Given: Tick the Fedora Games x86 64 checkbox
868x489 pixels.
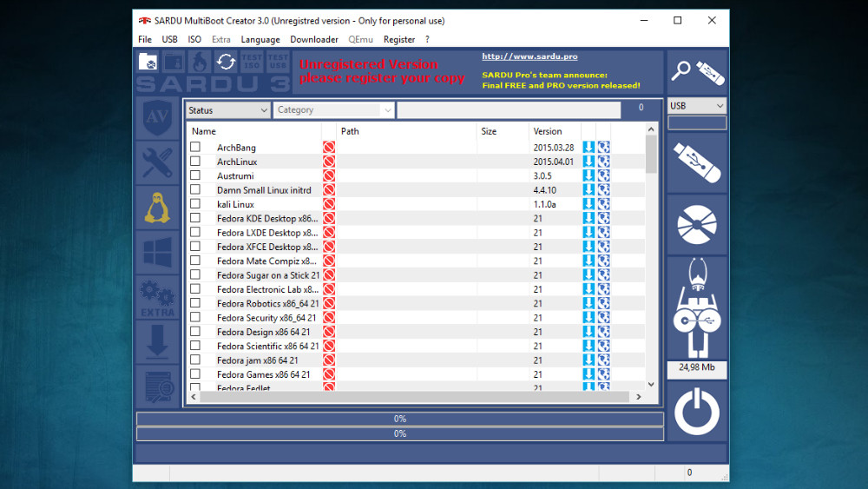Looking at the screenshot, I should point(195,374).
